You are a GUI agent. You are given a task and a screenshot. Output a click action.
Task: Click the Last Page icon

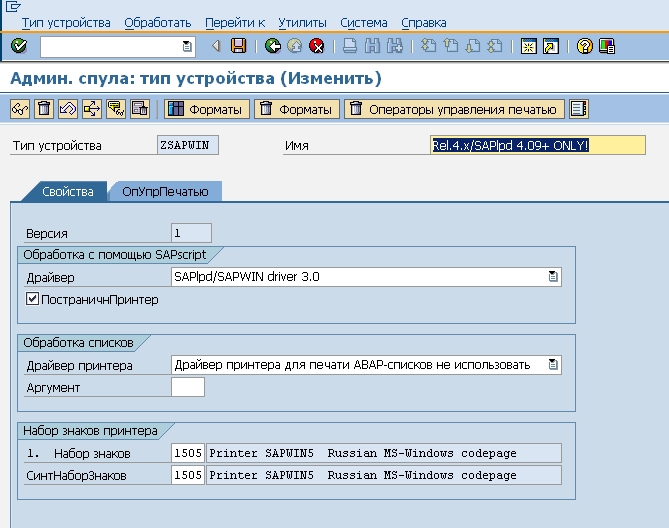pos(495,46)
